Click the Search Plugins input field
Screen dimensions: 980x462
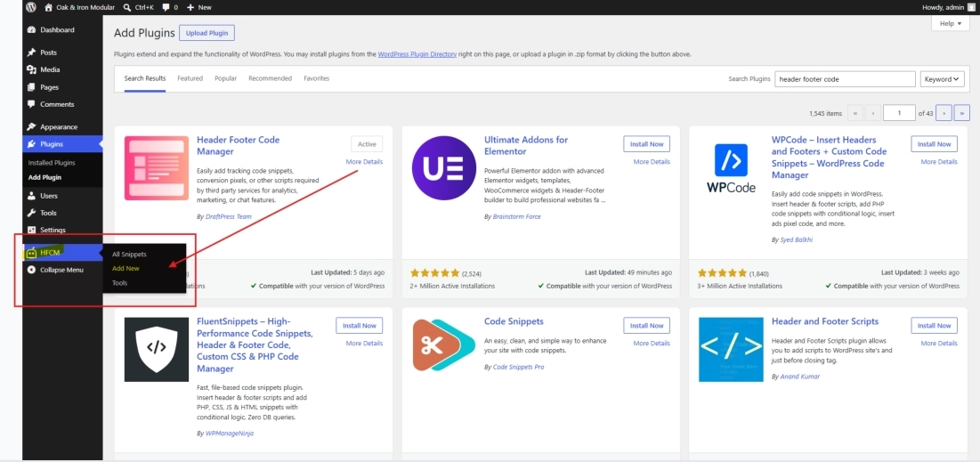pos(845,79)
